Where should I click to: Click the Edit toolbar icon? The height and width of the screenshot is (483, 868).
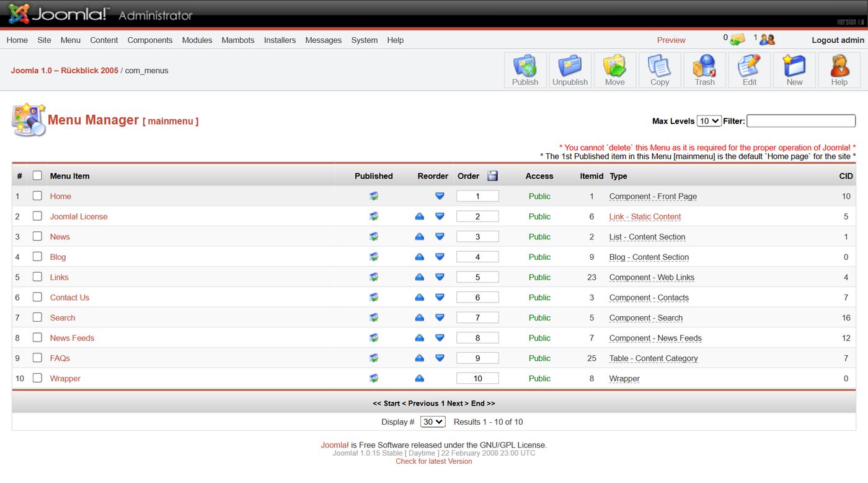coord(750,70)
